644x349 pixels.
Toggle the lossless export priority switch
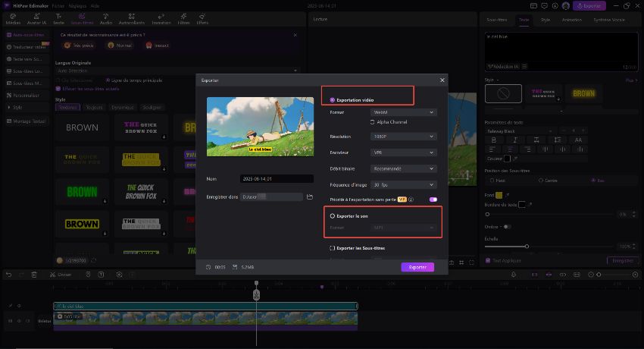pos(433,199)
